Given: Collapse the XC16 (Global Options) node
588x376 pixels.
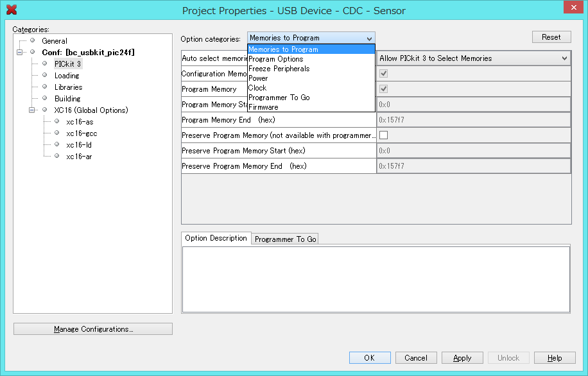Looking at the screenshot, I should tap(32, 110).
